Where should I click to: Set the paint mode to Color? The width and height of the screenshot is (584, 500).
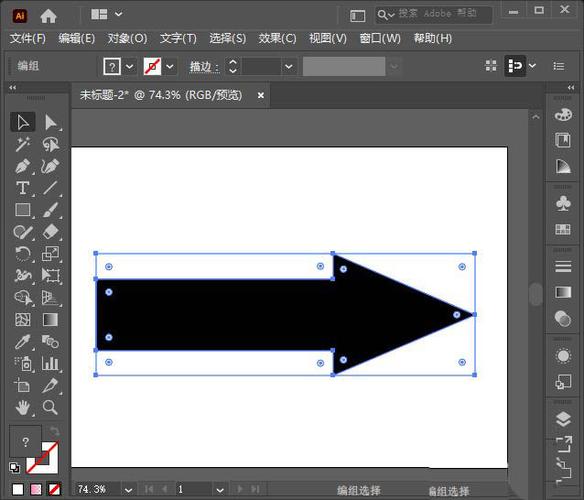(18, 489)
